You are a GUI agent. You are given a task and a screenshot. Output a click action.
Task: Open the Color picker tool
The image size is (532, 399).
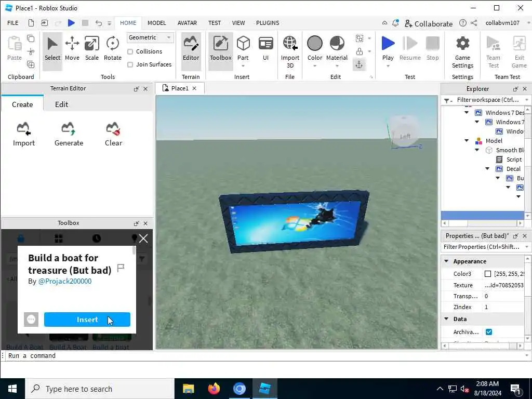pyautogui.click(x=314, y=48)
